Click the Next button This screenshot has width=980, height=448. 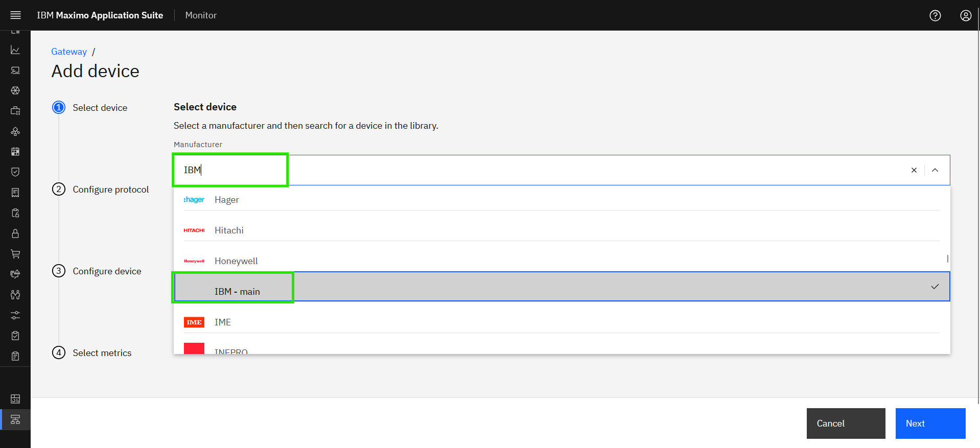[x=930, y=423]
